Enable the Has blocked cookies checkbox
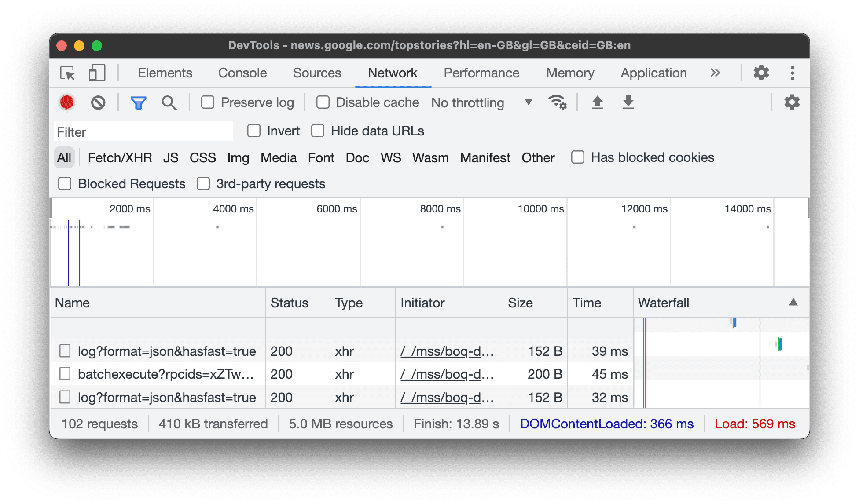859x504 pixels. tap(577, 158)
